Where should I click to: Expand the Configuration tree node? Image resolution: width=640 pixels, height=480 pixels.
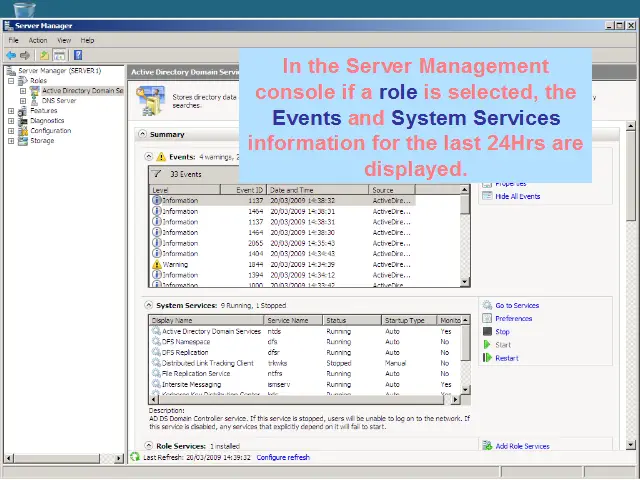click(11, 131)
